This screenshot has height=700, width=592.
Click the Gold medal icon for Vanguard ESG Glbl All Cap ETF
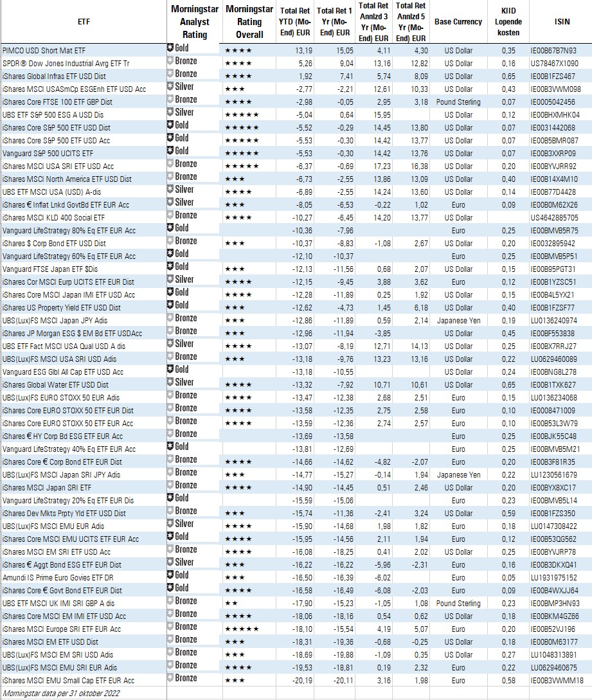[x=170, y=370]
